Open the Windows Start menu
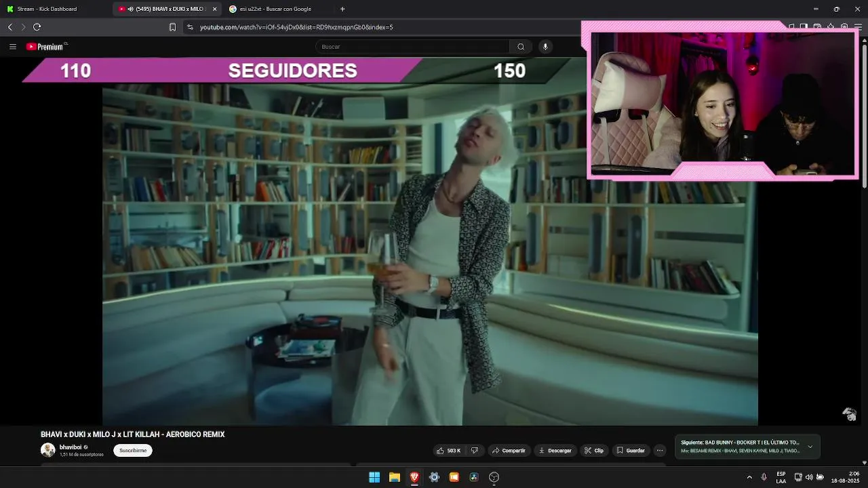The width and height of the screenshot is (868, 488). point(374,477)
